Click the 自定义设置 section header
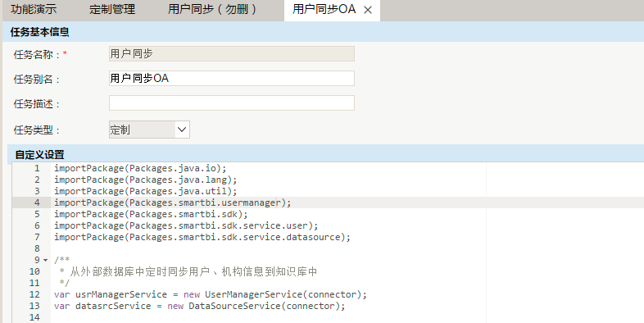The image size is (644, 323). coord(40,154)
